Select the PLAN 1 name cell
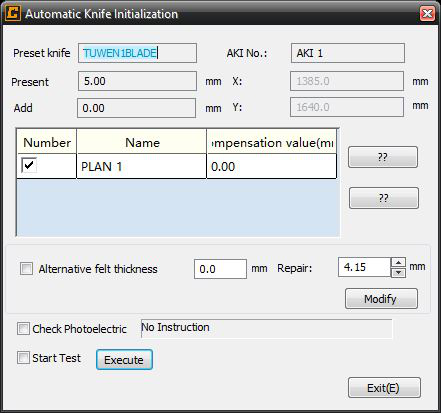 pos(142,166)
